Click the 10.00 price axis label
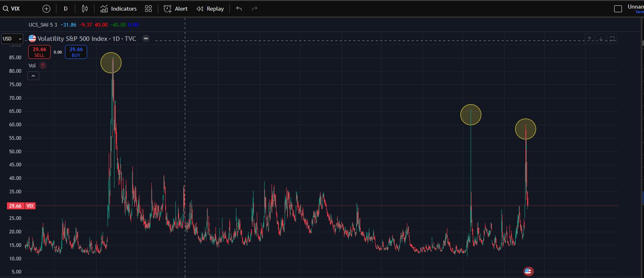The width and height of the screenshot is (644, 278). (15, 259)
